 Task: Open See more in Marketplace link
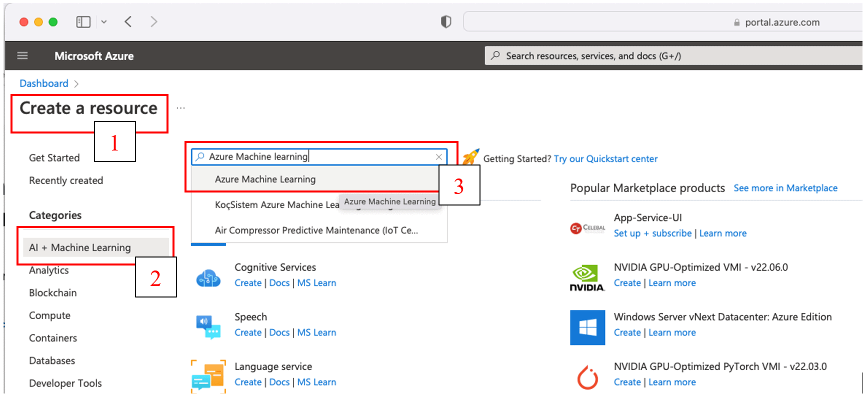[785, 188]
